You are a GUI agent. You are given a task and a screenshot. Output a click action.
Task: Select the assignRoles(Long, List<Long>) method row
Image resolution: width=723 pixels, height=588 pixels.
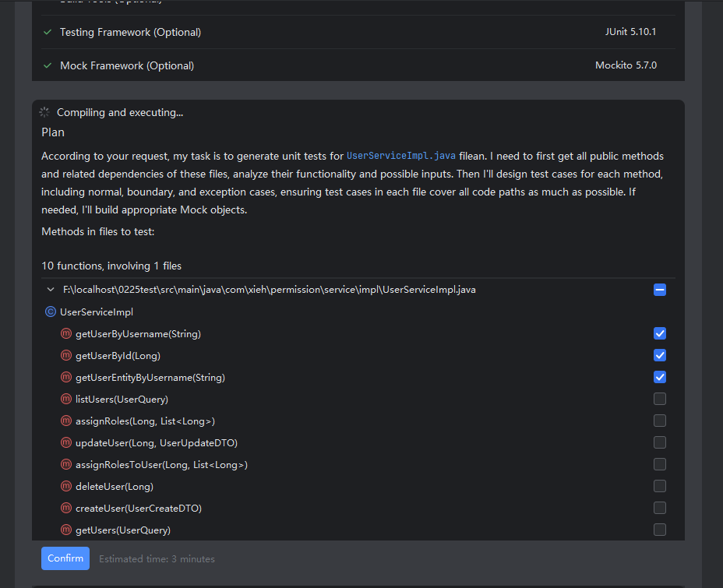[145, 421]
